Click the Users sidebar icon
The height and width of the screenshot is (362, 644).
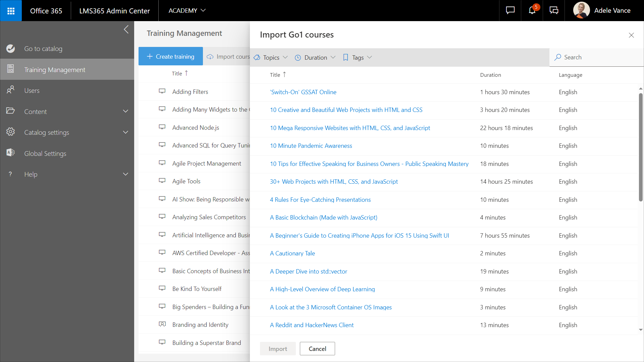11,90
